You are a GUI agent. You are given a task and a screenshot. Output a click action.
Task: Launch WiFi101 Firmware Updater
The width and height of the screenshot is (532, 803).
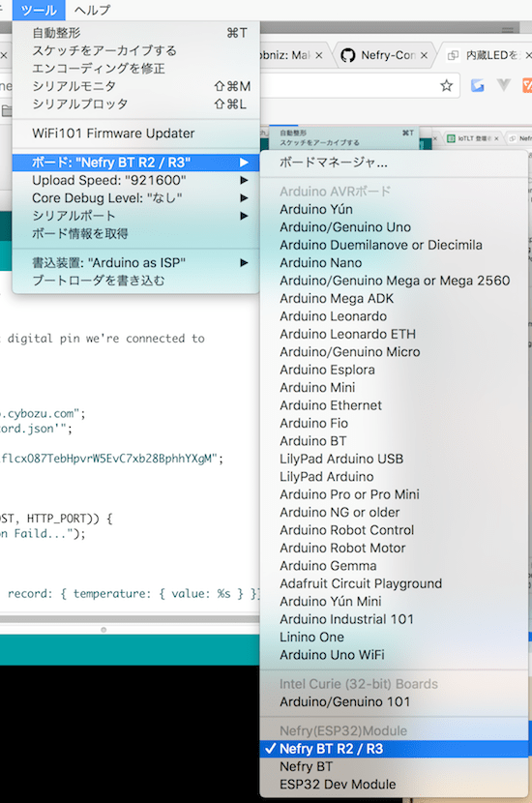pos(135,134)
